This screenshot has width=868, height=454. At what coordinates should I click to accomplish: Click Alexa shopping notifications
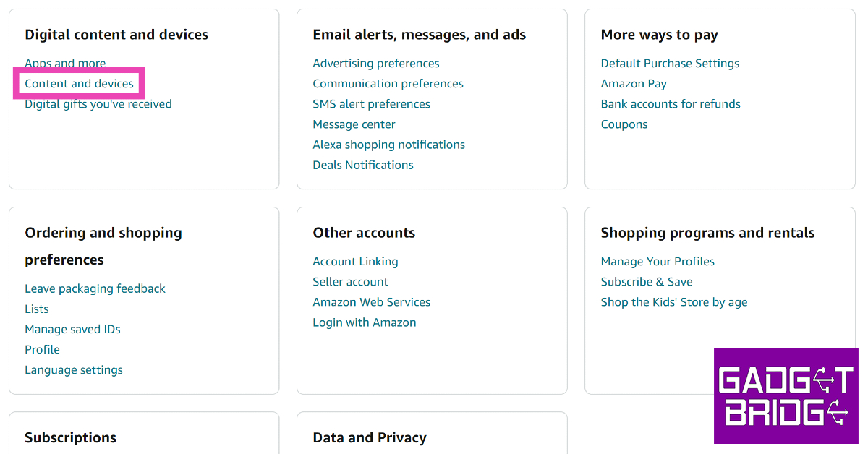(x=388, y=145)
